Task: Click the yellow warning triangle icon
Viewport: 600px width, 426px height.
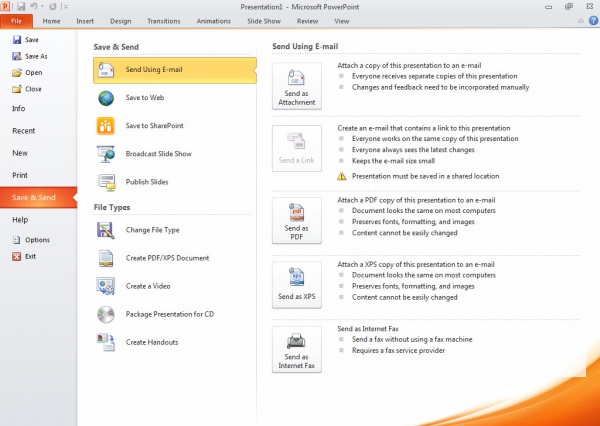Action: coord(341,176)
